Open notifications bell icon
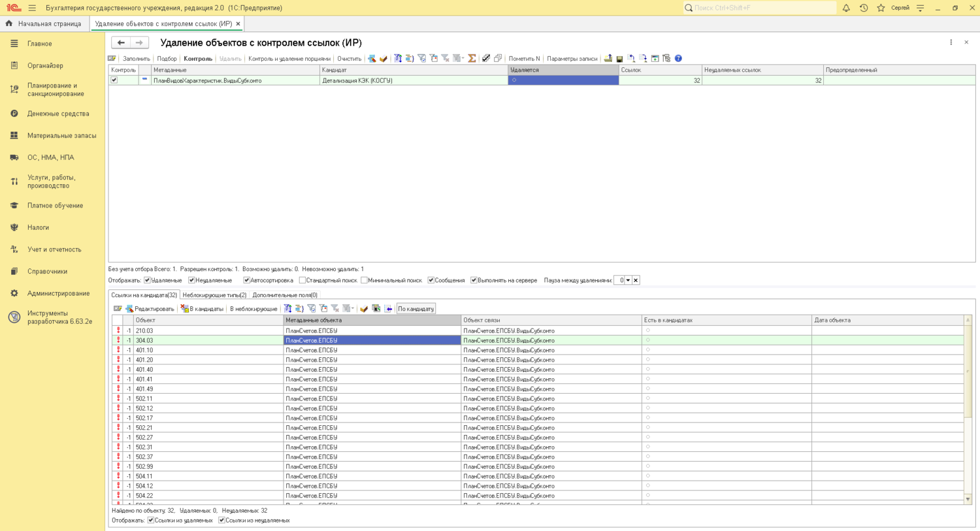 [x=846, y=8]
